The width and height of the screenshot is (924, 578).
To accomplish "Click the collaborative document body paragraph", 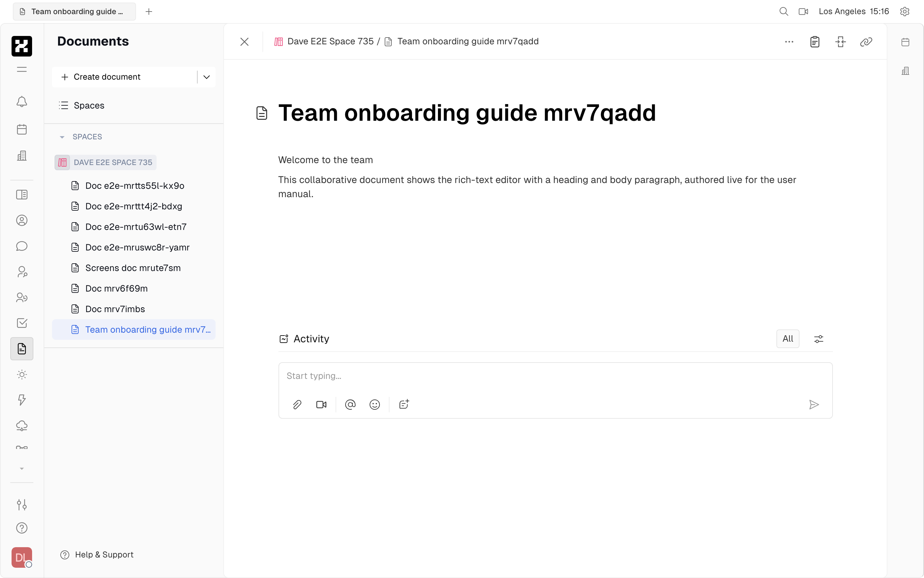I will coord(537,187).
